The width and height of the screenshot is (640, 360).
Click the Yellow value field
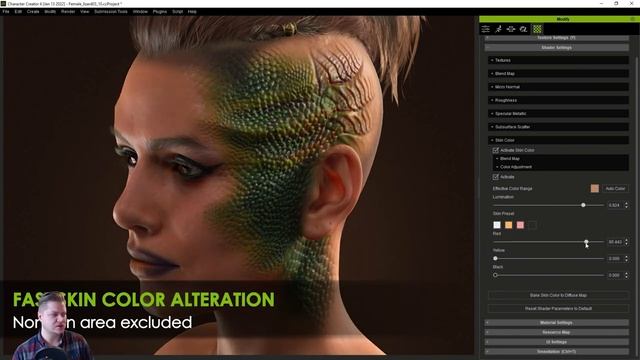(x=615, y=258)
